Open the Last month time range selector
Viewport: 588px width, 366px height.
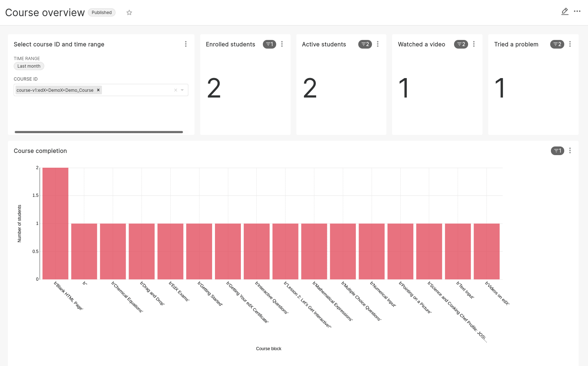tap(29, 66)
